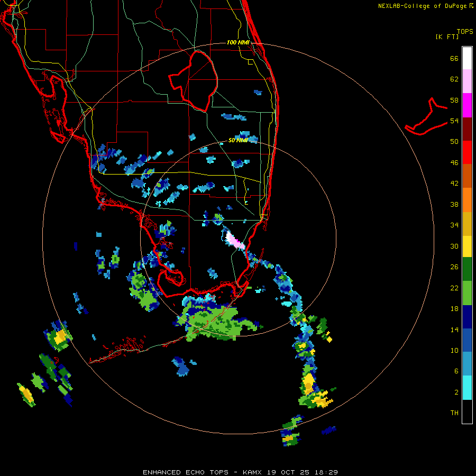Click the '2' legend value
The height and width of the screenshot is (476, 476).
click(x=456, y=392)
